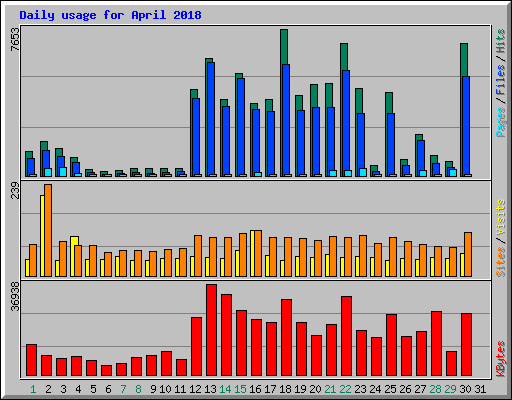Viewport: 512px width, 400px height.
Task: Click the tall orange bar for day 2
Action: coord(48,230)
